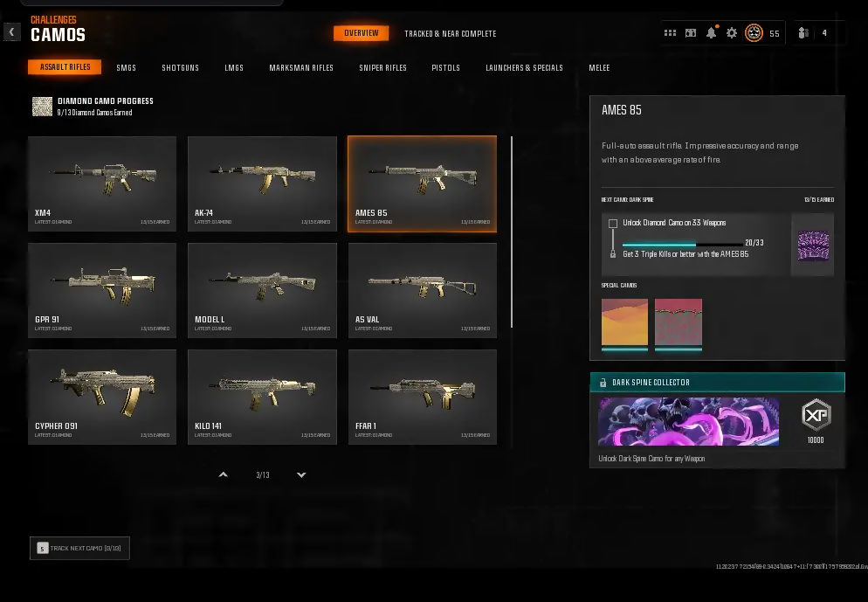
Task: Select the orange sand special camo swatch
Action: (624, 322)
